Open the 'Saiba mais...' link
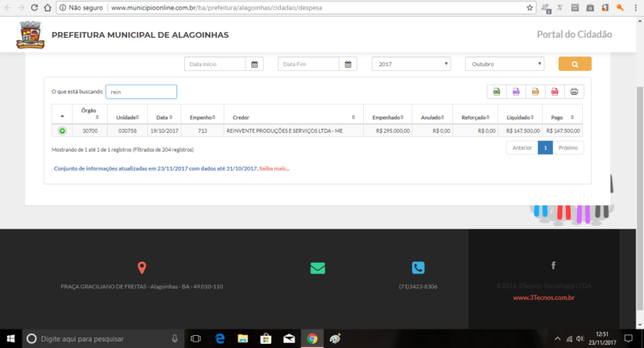This screenshot has width=644, height=348. tap(274, 168)
